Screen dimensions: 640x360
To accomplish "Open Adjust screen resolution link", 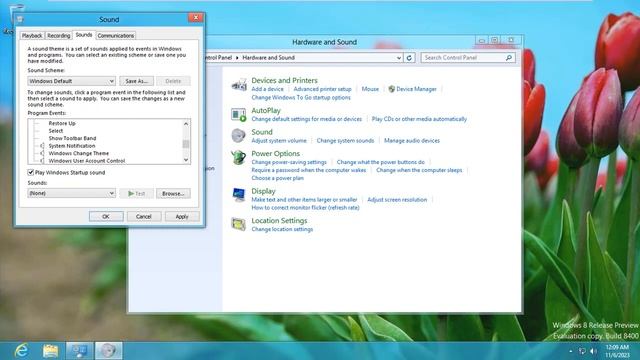I will coord(397,200).
